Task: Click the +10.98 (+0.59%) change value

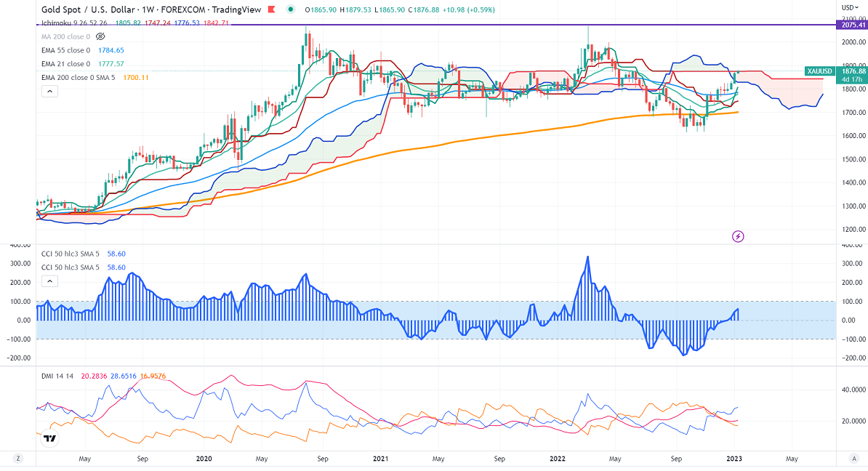Action: [x=469, y=9]
